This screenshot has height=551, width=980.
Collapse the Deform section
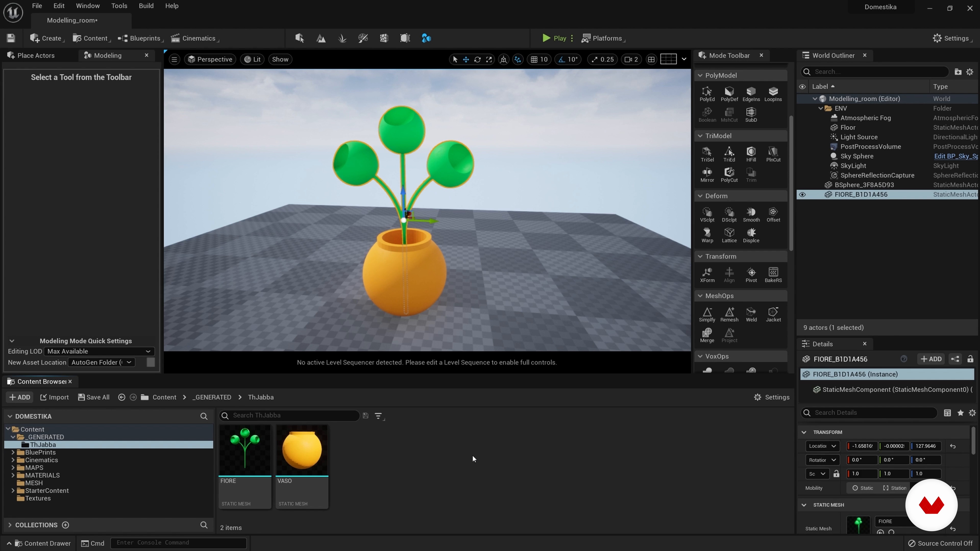pyautogui.click(x=700, y=196)
